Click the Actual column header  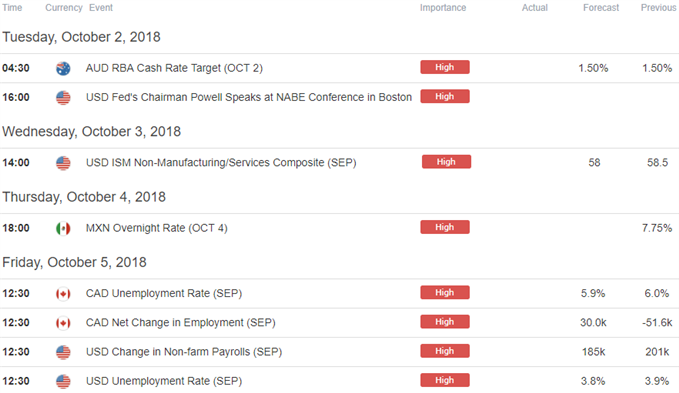click(x=535, y=7)
